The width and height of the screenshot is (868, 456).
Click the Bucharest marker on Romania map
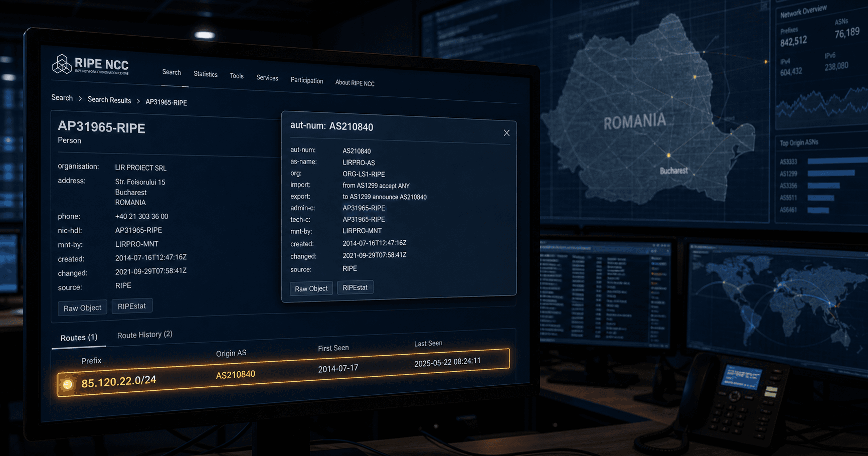[668, 156]
